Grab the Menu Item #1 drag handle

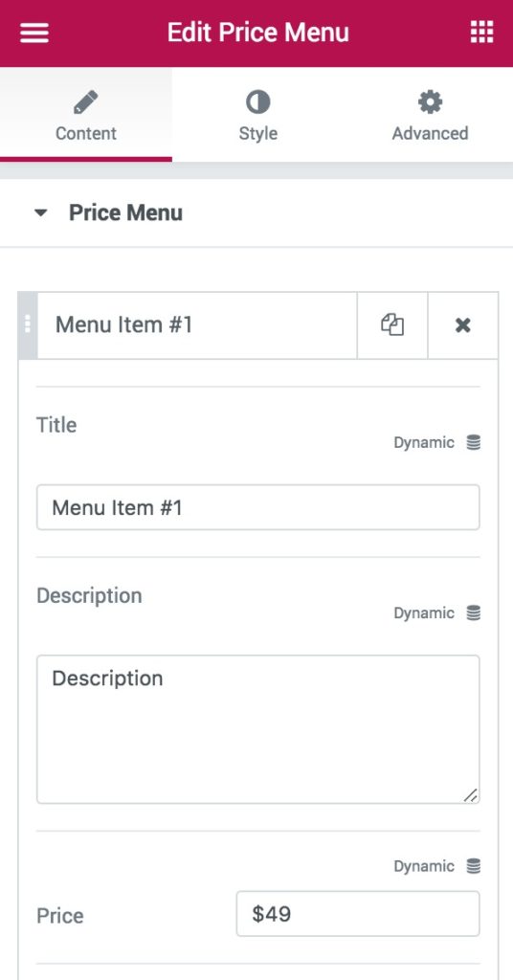tap(28, 325)
